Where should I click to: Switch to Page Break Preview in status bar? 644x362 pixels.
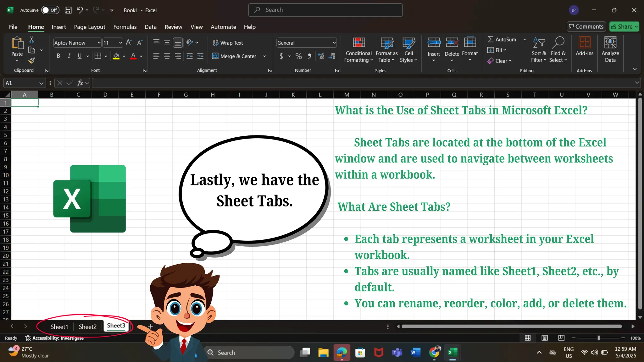coord(561,338)
